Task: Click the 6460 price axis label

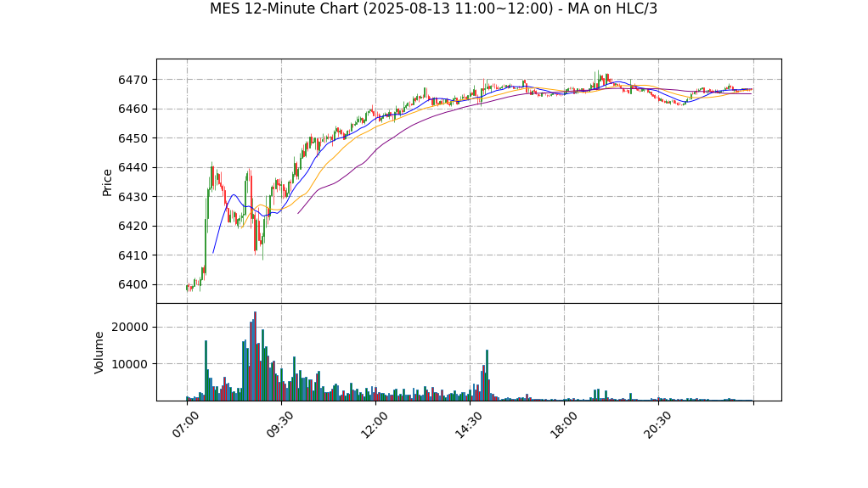Action: (132, 109)
